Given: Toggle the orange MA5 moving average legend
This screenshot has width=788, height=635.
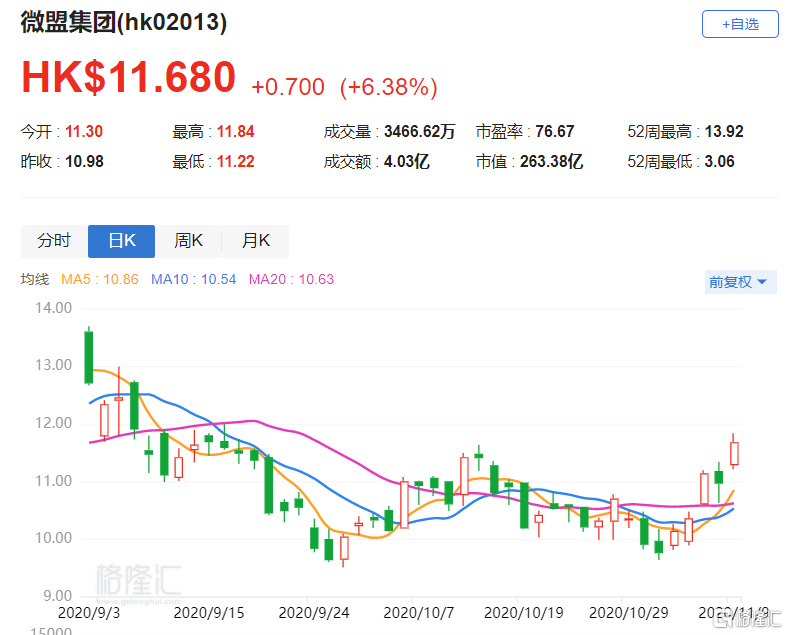Looking at the screenshot, I should click(x=99, y=279).
